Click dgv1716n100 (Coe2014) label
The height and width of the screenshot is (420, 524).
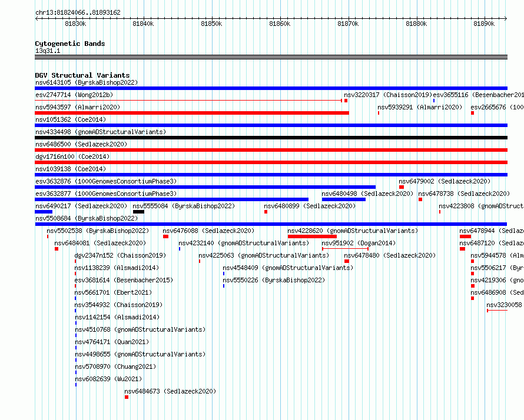coord(72,156)
